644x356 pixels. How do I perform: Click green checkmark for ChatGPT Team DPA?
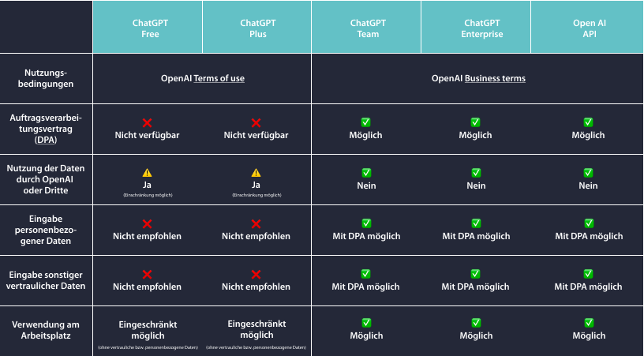coord(365,122)
